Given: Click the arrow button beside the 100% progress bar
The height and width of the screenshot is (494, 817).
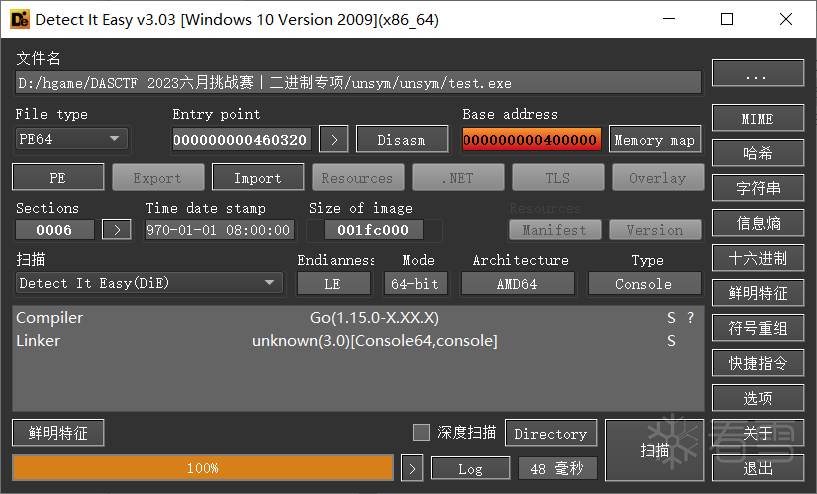Looking at the screenshot, I should (412, 468).
